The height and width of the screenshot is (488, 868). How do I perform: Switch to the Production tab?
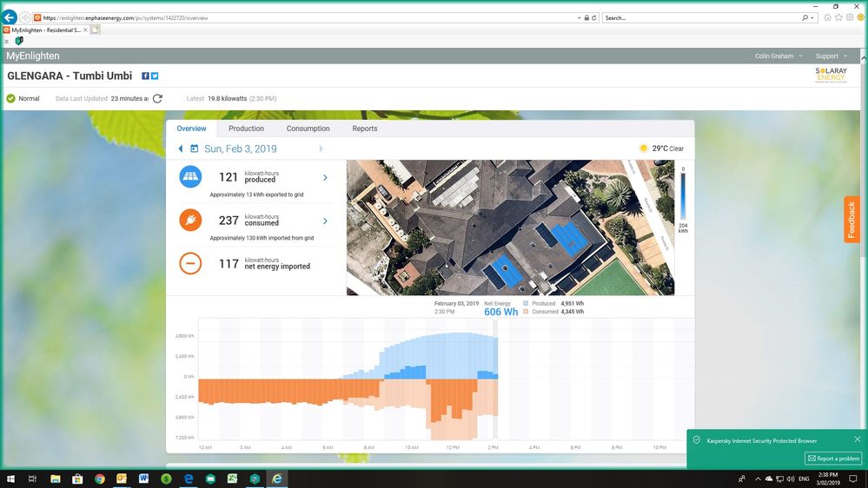point(247,129)
